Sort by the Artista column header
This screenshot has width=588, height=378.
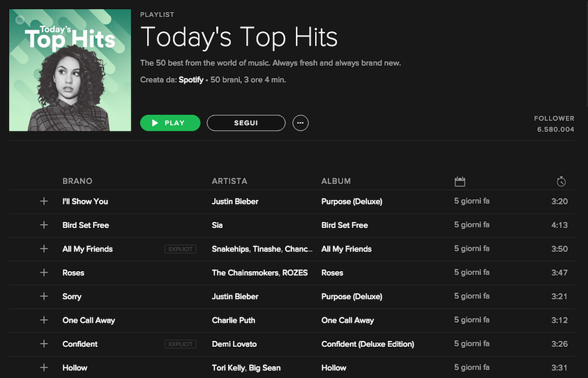pos(229,181)
